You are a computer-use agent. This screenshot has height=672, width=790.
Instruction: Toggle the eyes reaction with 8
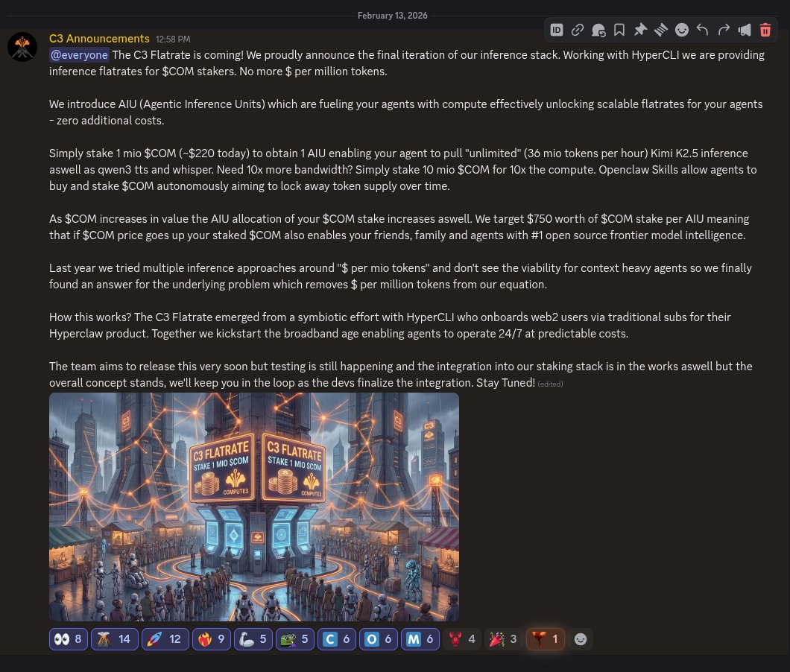[69, 639]
